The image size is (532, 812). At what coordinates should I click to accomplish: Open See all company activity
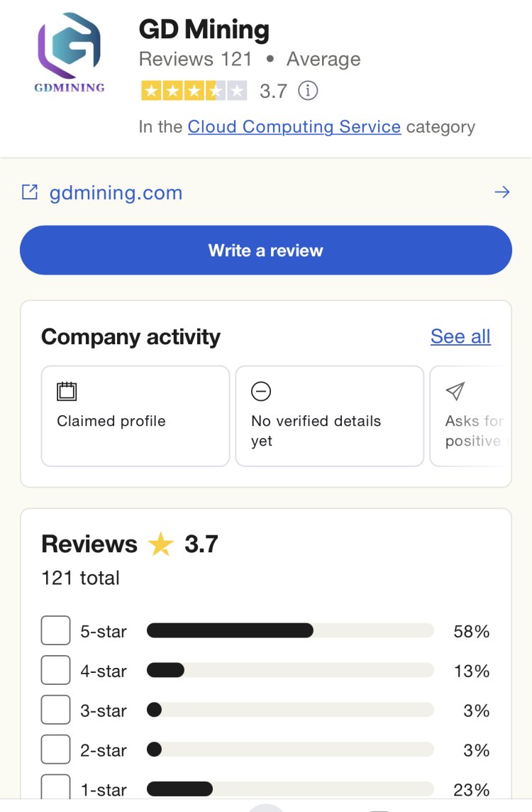pyautogui.click(x=460, y=336)
